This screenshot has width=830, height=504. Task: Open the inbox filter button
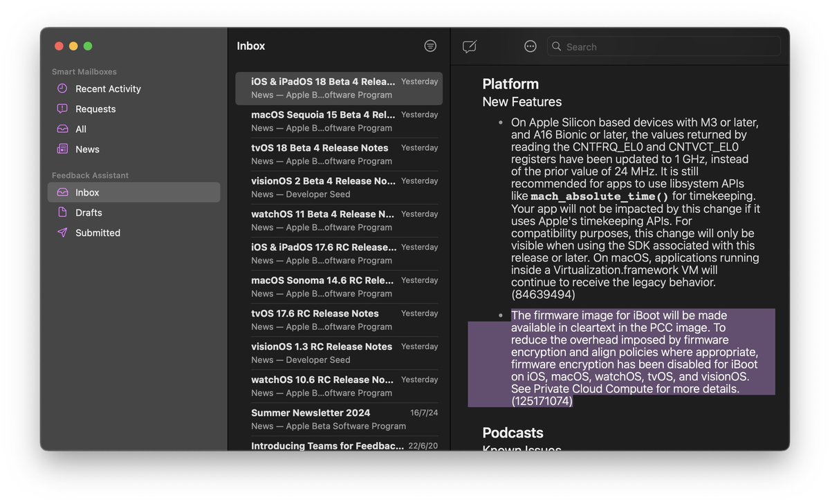(430, 46)
